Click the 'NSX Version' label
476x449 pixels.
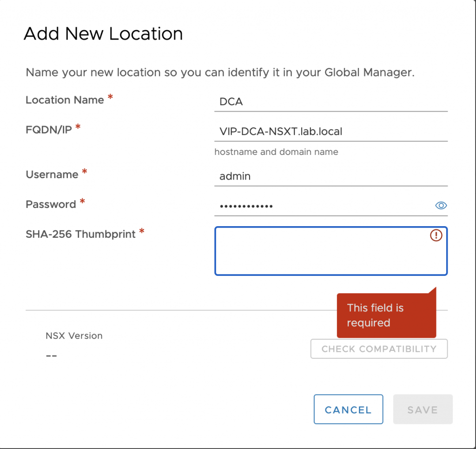pos(74,335)
